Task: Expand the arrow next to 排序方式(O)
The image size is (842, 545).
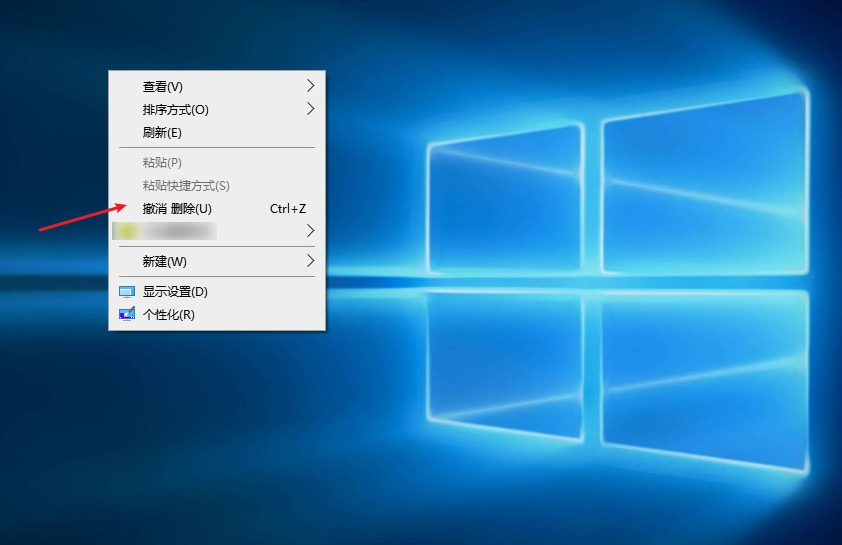Action: coord(310,109)
